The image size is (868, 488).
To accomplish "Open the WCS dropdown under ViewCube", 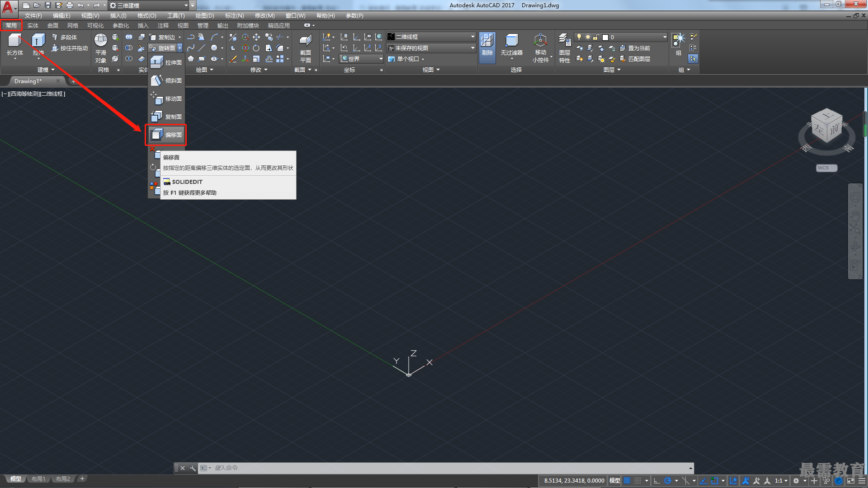I will pyautogui.click(x=826, y=168).
